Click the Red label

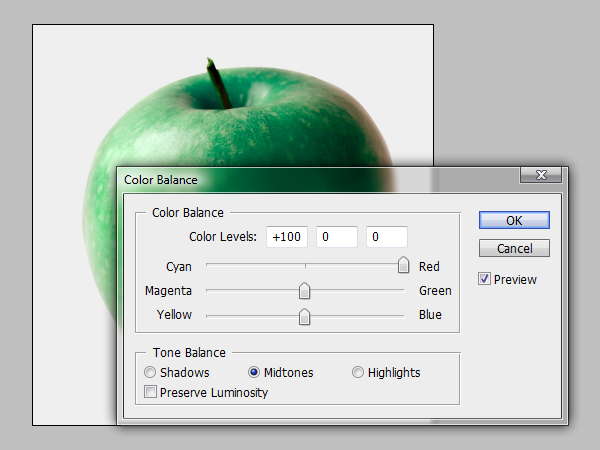[429, 266]
